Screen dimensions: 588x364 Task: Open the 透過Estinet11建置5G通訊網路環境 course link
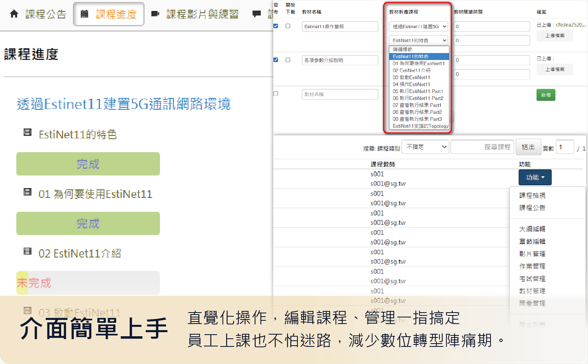pyautogui.click(x=124, y=104)
